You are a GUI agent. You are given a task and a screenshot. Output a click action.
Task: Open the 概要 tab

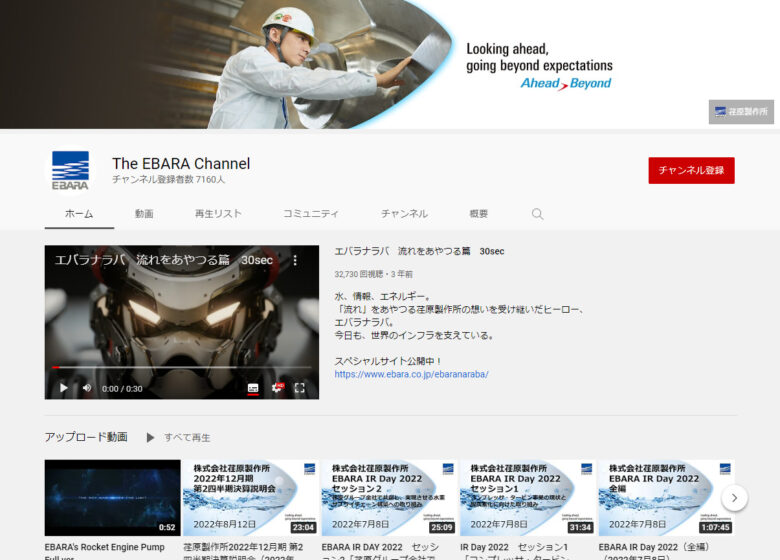[x=479, y=214]
